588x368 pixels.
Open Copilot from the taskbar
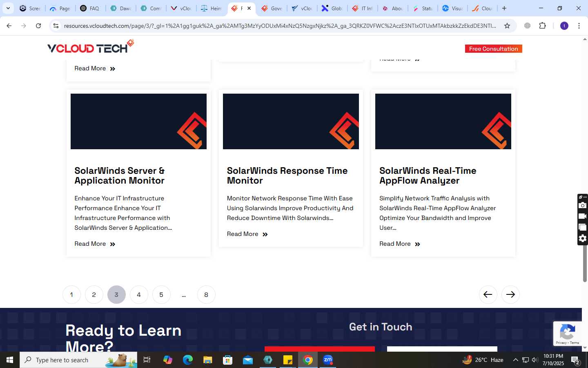tap(167, 360)
